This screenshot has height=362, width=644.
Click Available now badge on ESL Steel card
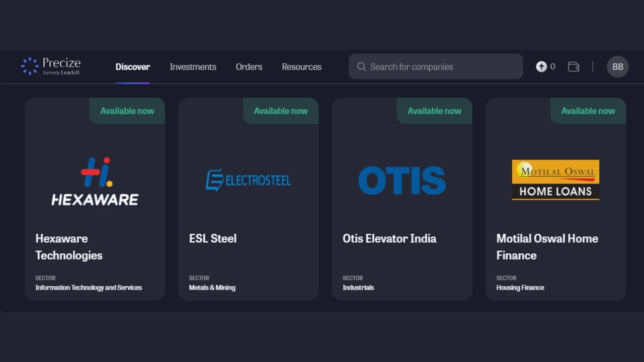[x=281, y=111]
